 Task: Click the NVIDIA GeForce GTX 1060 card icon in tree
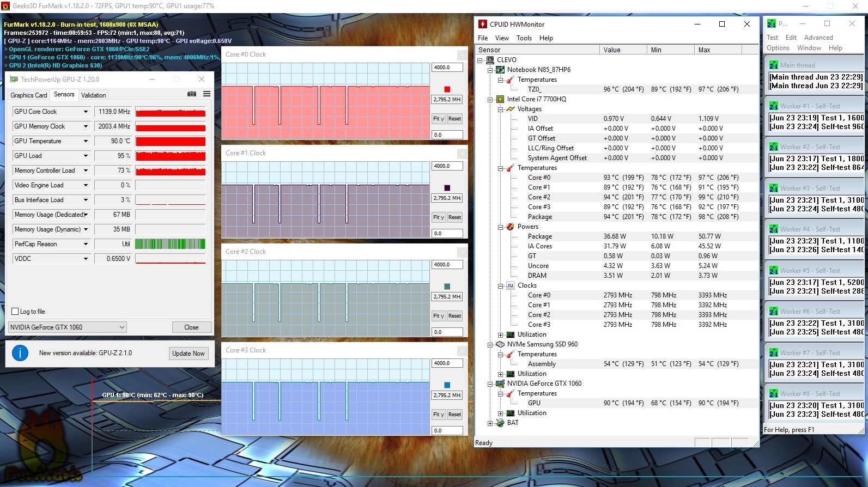[x=500, y=383]
